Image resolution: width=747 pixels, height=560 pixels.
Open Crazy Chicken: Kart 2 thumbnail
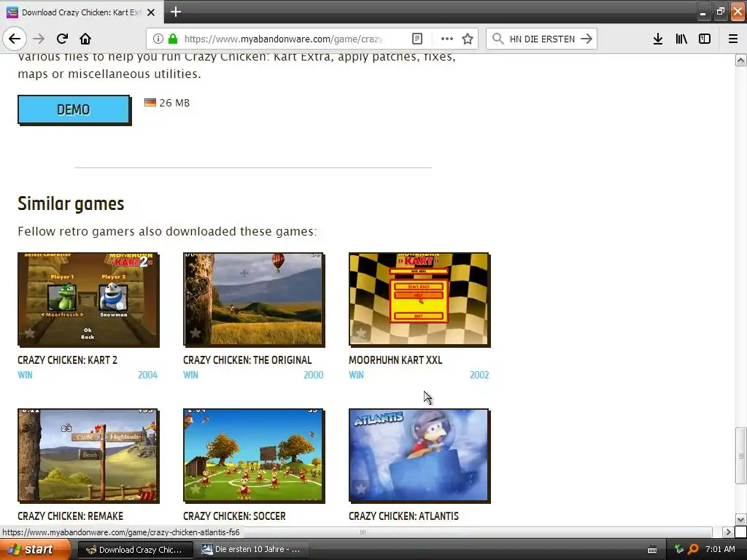pyautogui.click(x=88, y=299)
